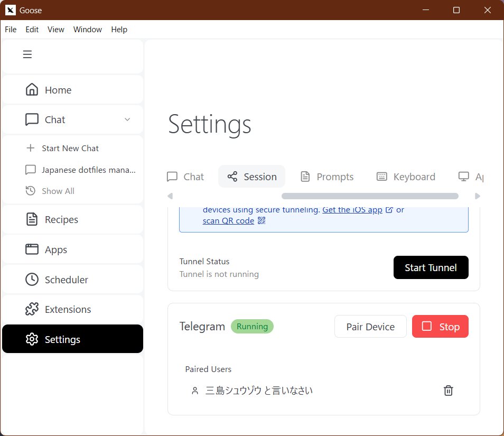Click the Extensions puzzle piece icon
The height and width of the screenshot is (436, 504).
[32, 309]
